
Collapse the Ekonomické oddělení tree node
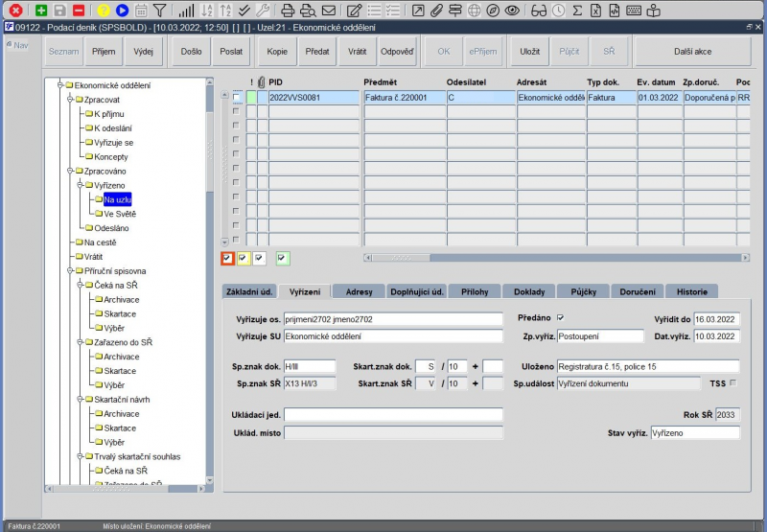(x=60, y=85)
